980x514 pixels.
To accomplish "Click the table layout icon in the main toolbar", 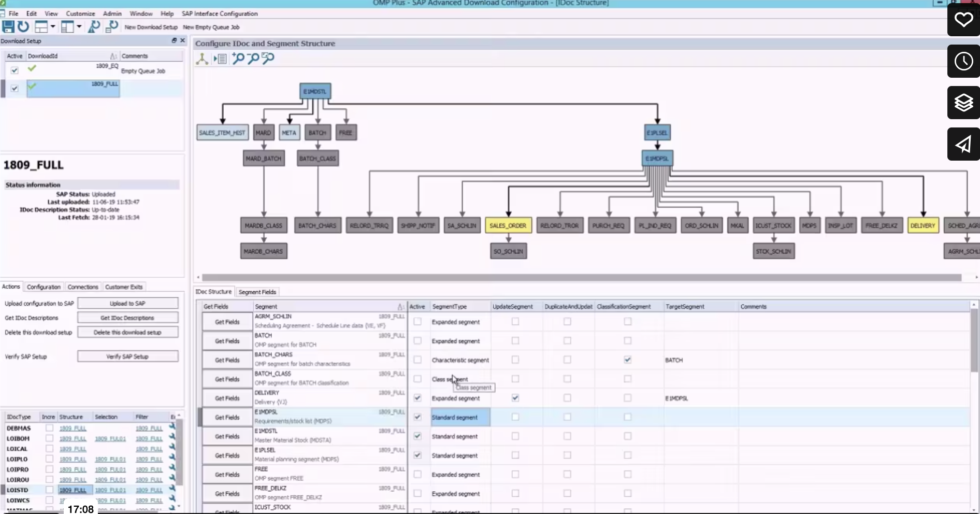I will click(x=41, y=27).
